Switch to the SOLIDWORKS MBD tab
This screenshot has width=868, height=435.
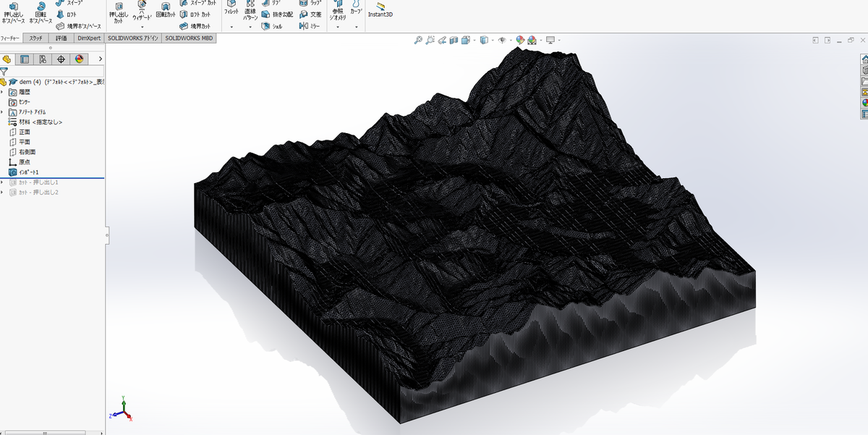[188, 38]
